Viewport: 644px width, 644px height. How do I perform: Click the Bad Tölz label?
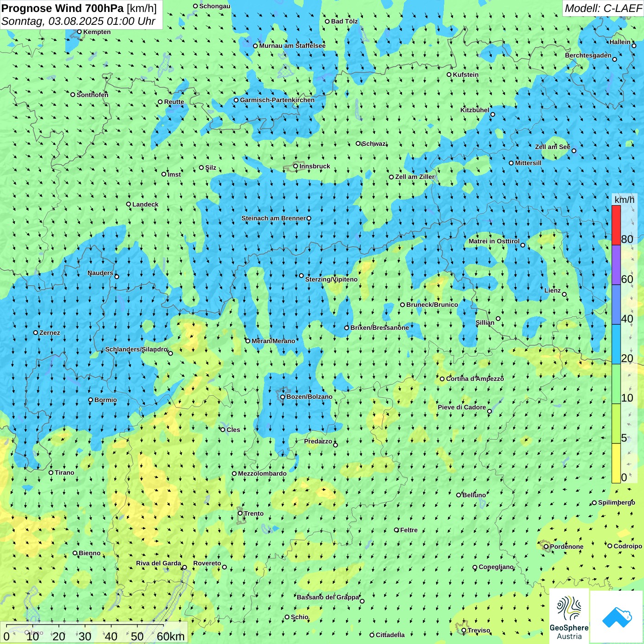[x=344, y=21]
